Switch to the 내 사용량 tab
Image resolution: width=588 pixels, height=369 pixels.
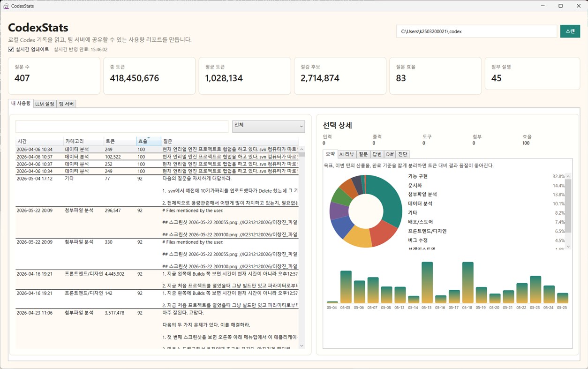point(21,103)
